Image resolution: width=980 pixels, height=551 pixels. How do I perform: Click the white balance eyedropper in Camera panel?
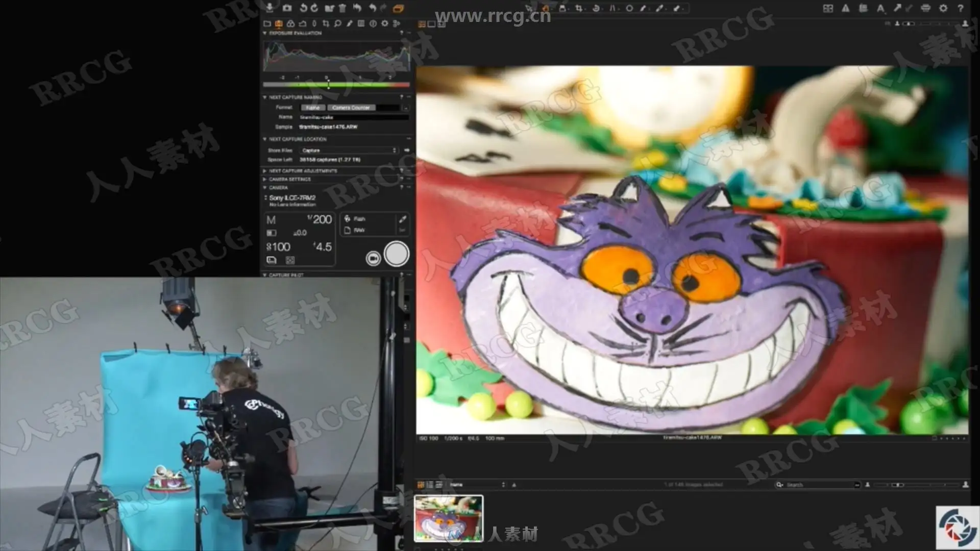[402, 219]
